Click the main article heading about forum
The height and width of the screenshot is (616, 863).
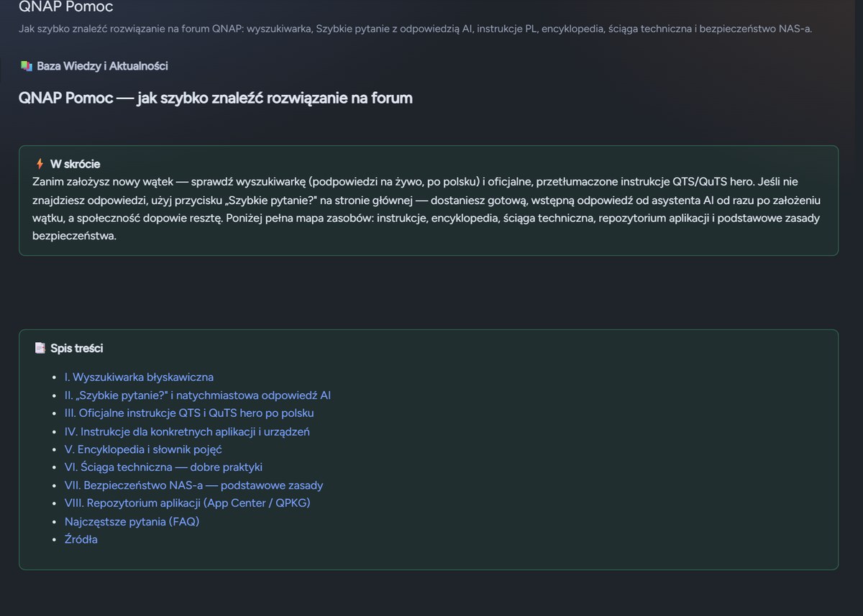point(216,98)
